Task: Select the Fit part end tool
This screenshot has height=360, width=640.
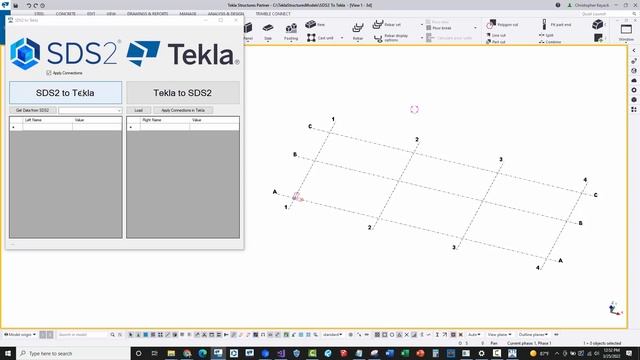Action: click(557, 24)
